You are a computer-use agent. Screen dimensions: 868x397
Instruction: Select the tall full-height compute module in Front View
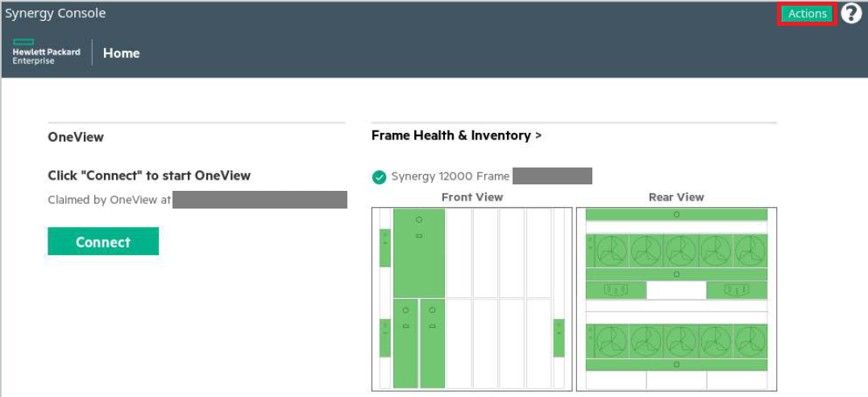coord(419,253)
